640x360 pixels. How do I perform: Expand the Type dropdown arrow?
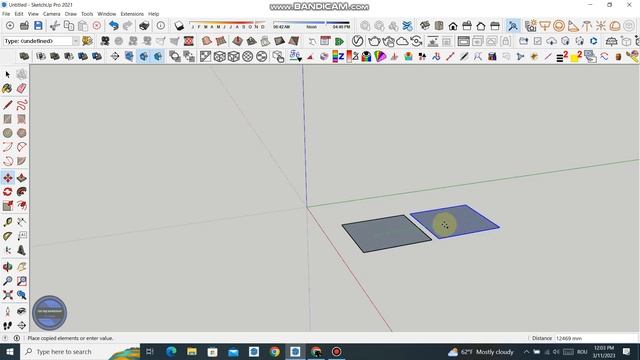click(76, 41)
